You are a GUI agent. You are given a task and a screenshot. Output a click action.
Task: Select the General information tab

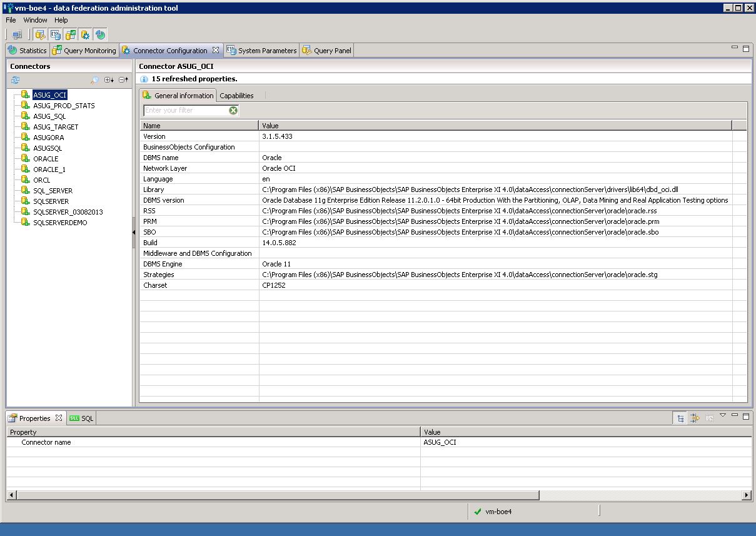(x=178, y=96)
